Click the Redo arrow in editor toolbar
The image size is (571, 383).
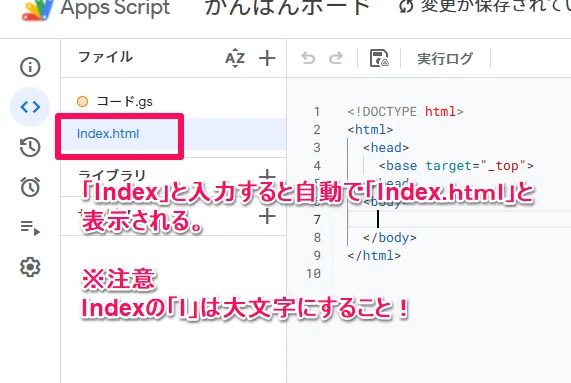pyautogui.click(x=336, y=58)
